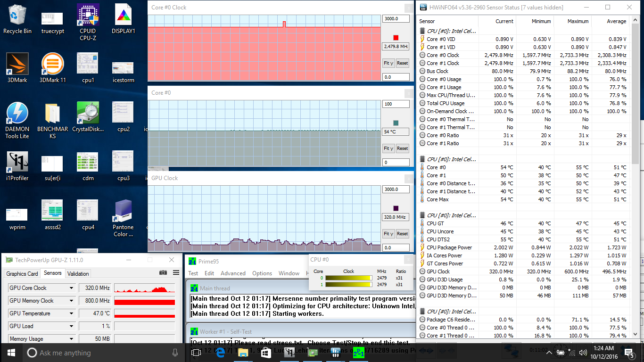Select the cpu3 image file on the desktop
This screenshot has width=644, height=362.
(x=123, y=166)
